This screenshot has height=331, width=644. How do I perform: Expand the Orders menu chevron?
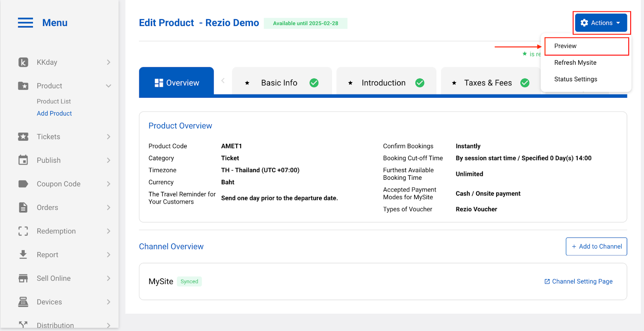[109, 208]
